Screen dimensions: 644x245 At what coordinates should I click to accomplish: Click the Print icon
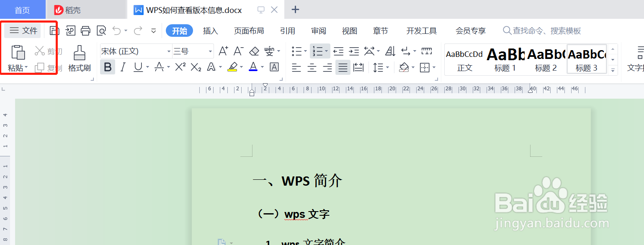click(86, 31)
